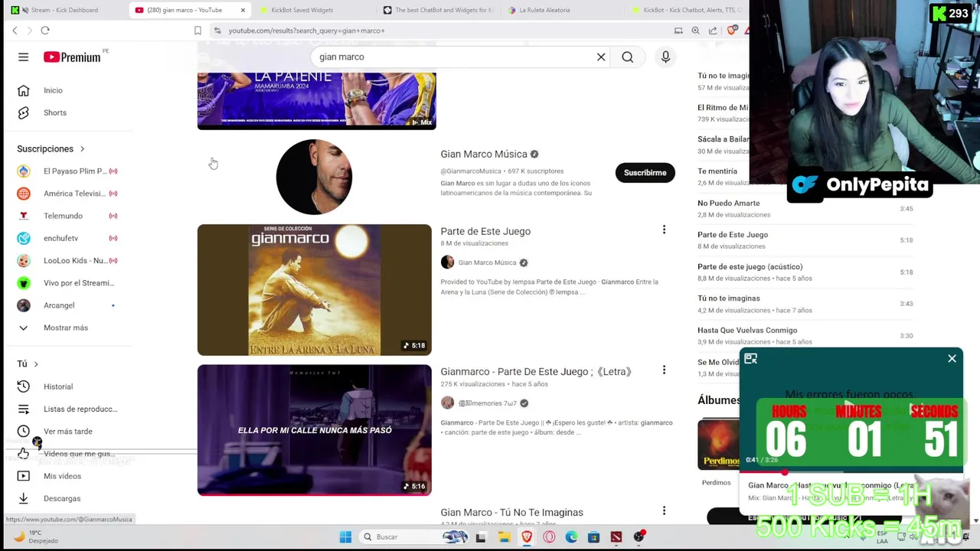Switch to the KickBot Saved Widgets tab
The image size is (980, 551).
[x=302, y=10]
